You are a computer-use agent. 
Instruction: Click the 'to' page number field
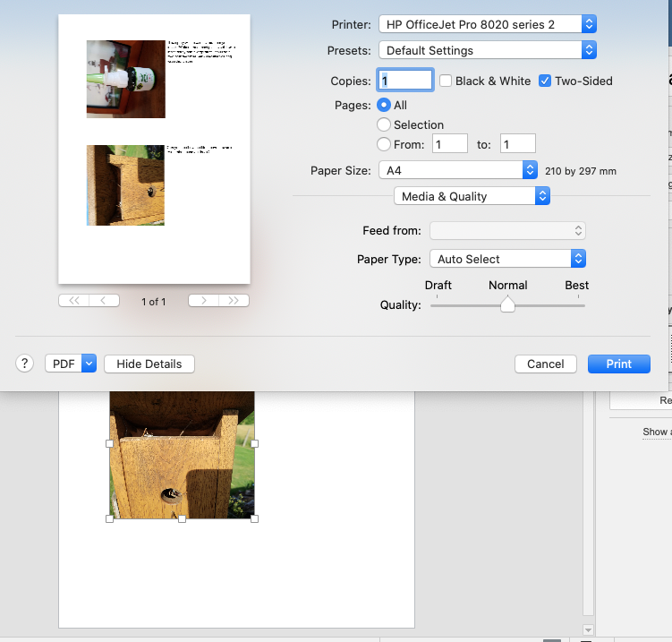(x=518, y=143)
